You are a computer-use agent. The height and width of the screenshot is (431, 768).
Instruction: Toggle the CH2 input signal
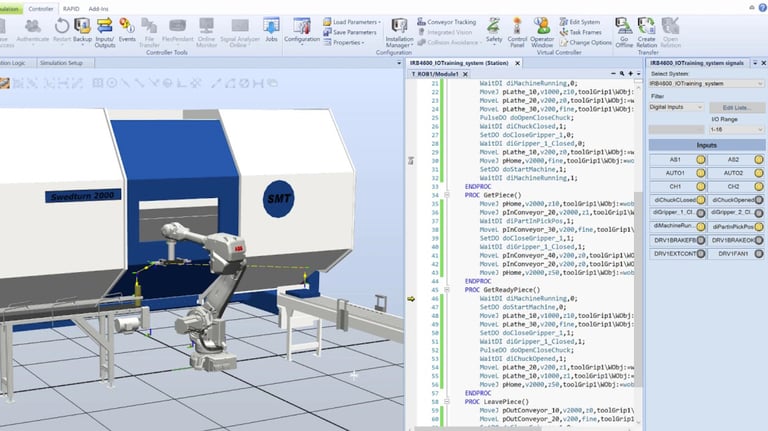coord(736,187)
